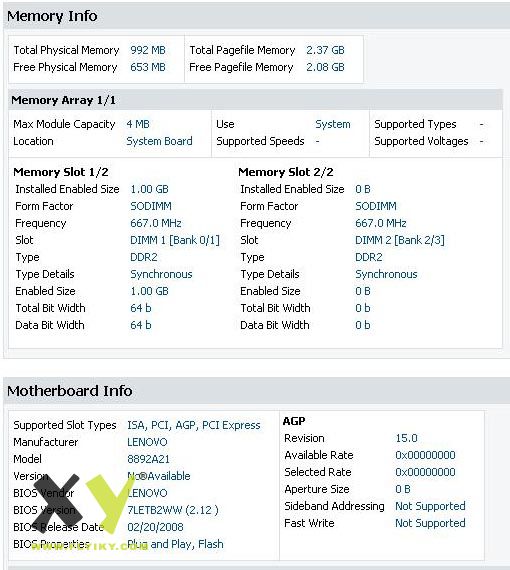Click the Memory Info section header
The height and width of the screenshot is (570, 510).
coord(52,16)
